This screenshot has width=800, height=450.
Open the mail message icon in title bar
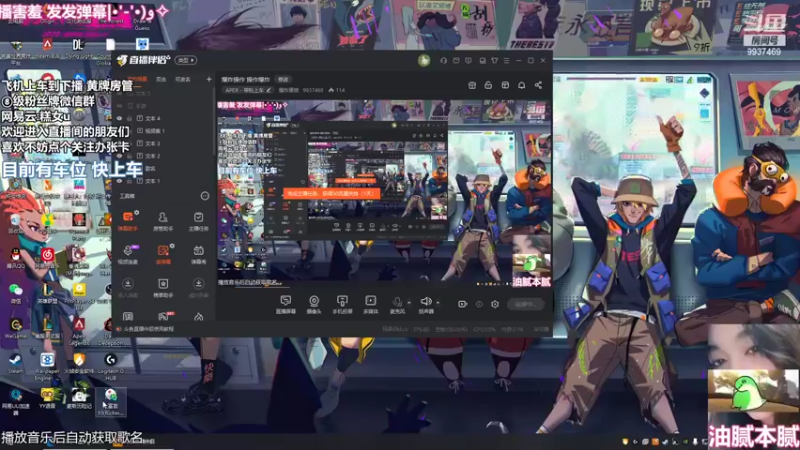(456, 60)
